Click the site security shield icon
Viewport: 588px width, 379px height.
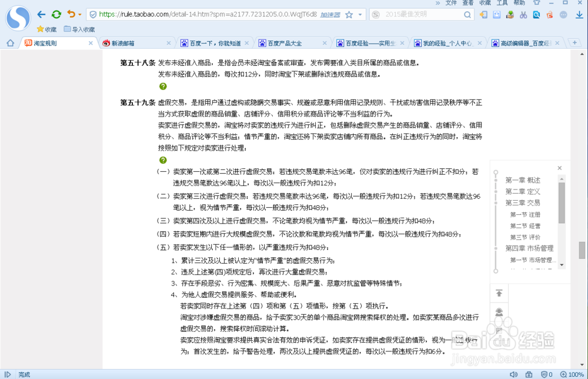point(93,15)
